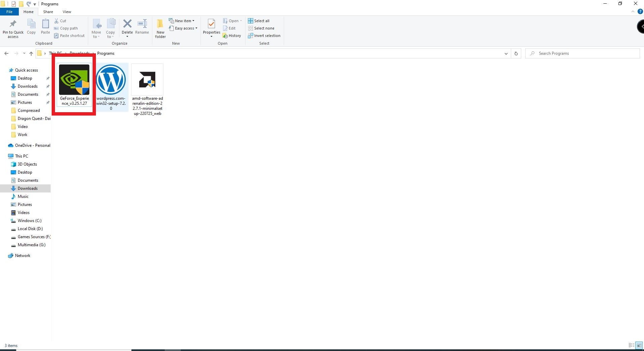
Task: Click Quick access in the navigation pane
Action: click(26, 70)
